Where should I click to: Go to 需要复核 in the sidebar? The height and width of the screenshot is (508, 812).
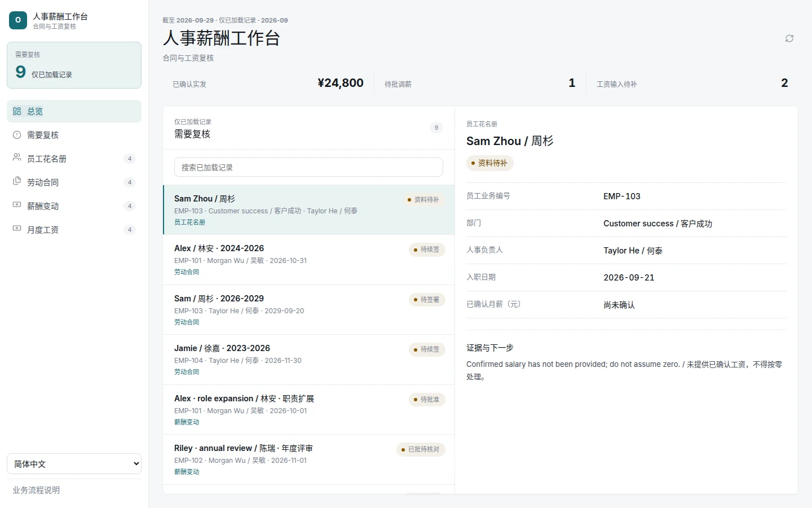pos(74,135)
